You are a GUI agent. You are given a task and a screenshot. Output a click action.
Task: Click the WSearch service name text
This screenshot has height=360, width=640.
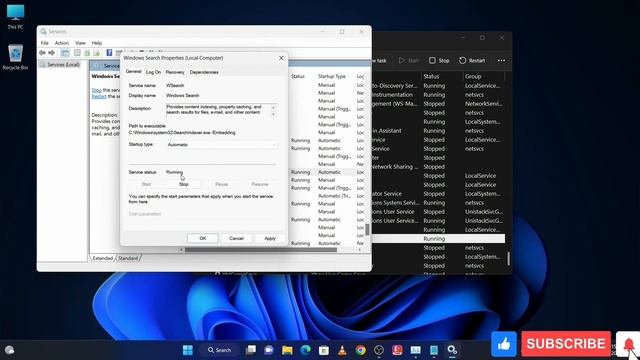coord(175,86)
